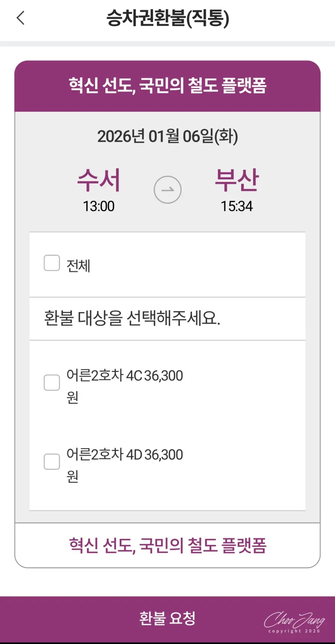Viewport: 335px width, 644px height.
Task: Check the 전체 select-all checkbox
Action: [52, 263]
